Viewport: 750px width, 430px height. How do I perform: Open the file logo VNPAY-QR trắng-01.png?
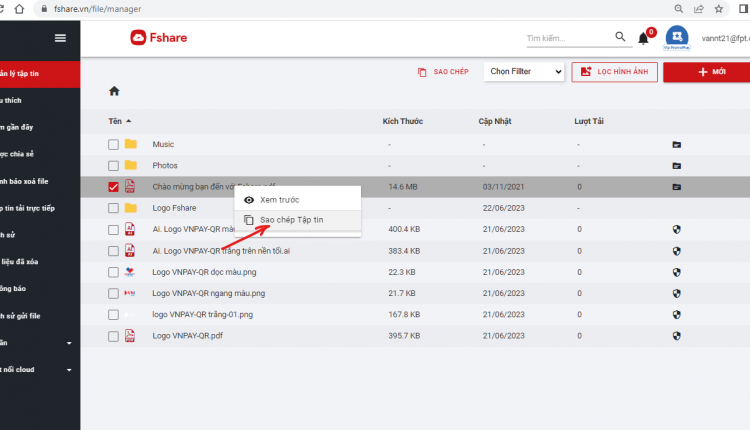pos(202,314)
